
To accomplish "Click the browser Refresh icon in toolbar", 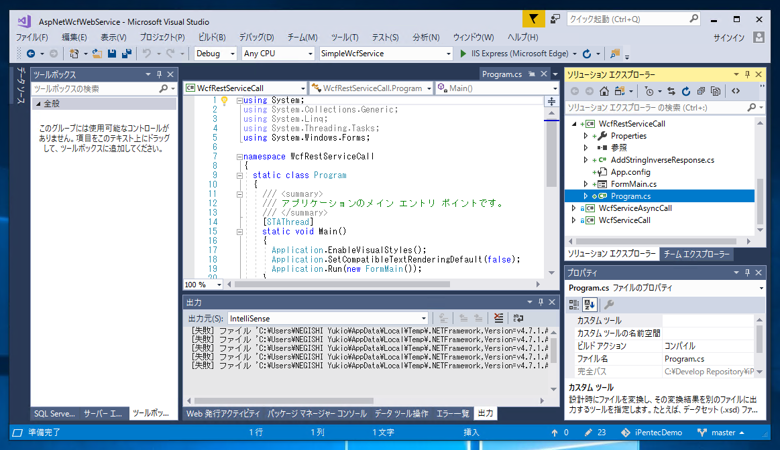I will click(587, 53).
